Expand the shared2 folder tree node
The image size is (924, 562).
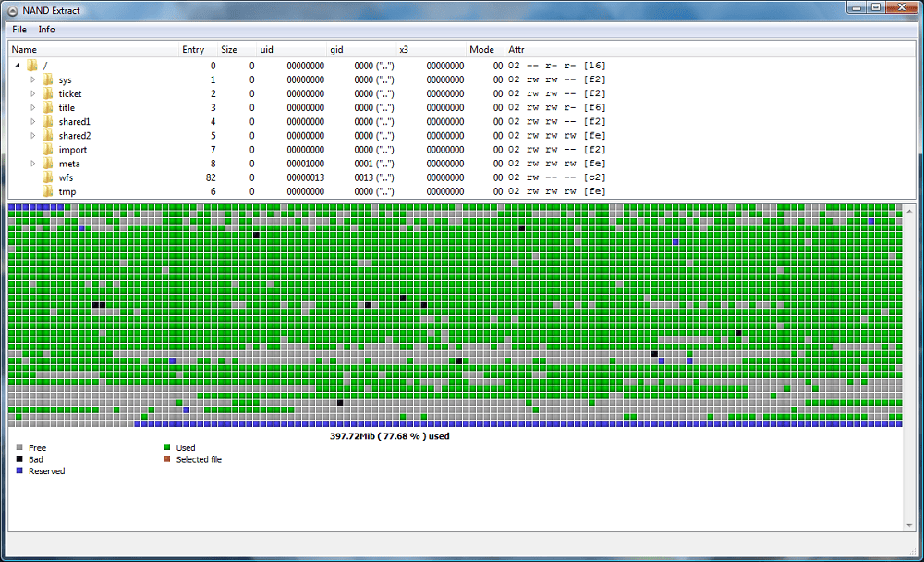click(33, 136)
